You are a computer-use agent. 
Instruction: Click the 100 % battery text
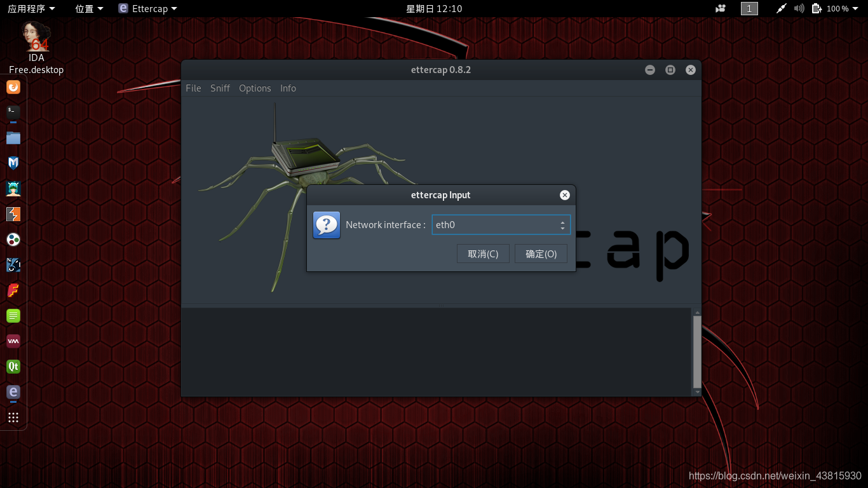tap(837, 9)
